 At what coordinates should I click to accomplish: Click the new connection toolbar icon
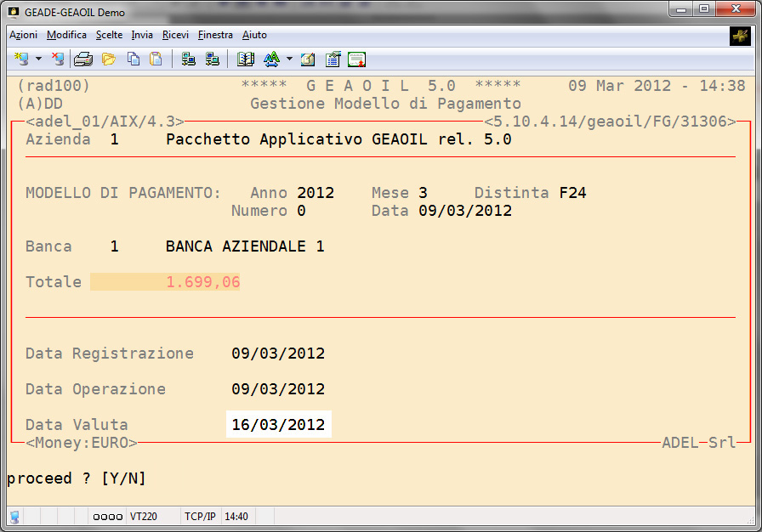(21, 59)
